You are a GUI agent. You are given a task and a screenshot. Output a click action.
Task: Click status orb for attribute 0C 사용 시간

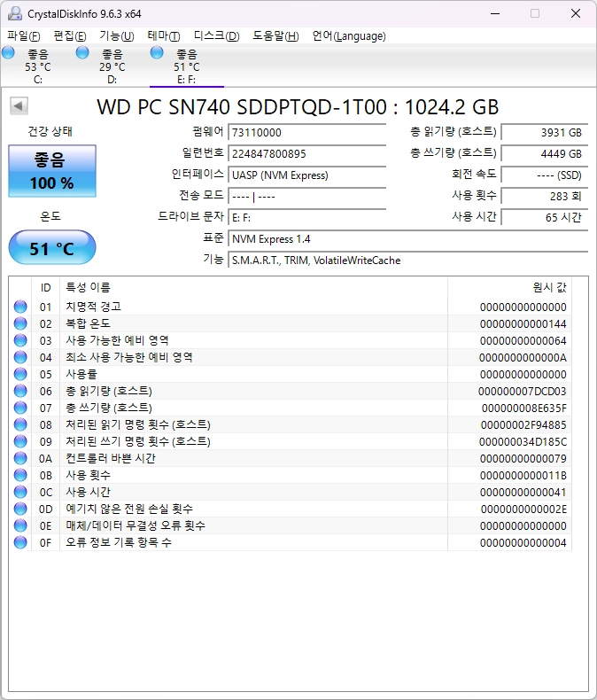[20, 492]
